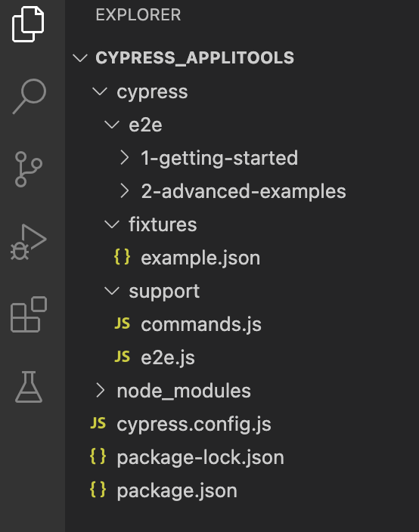
Task: Open the example.json file
Action: tap(200, 258)
